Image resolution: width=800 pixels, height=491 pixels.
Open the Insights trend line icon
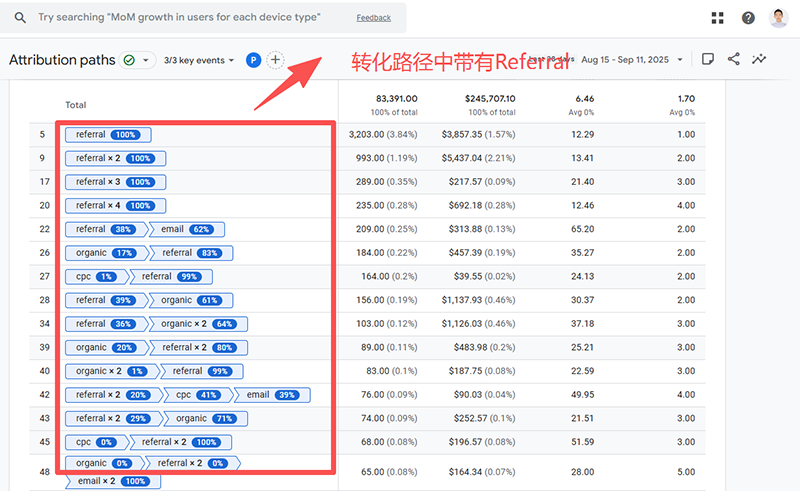coord(760,59)
